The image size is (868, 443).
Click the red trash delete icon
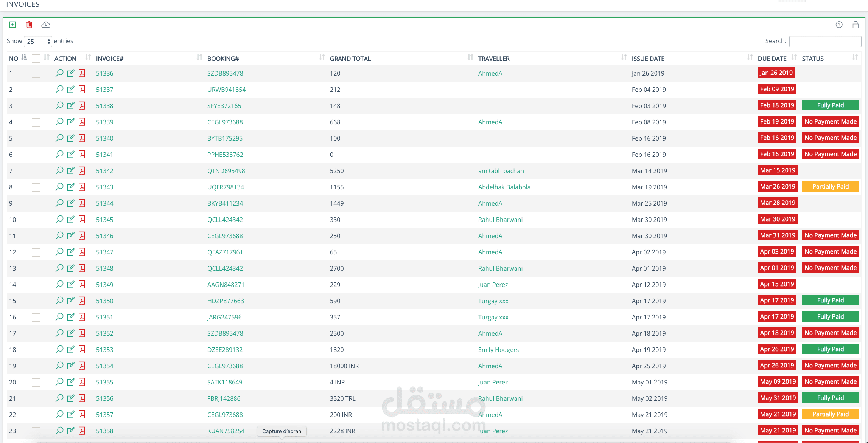(x=29, y=25)
